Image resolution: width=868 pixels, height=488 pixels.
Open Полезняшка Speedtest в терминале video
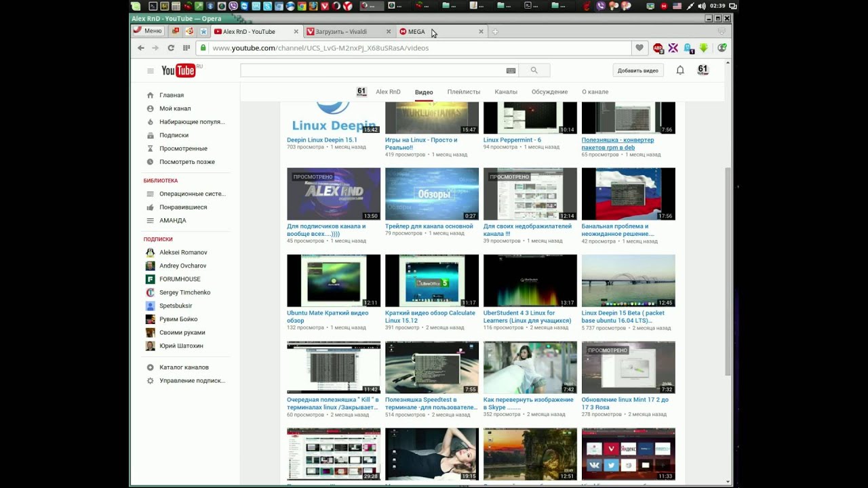point(431,403)
